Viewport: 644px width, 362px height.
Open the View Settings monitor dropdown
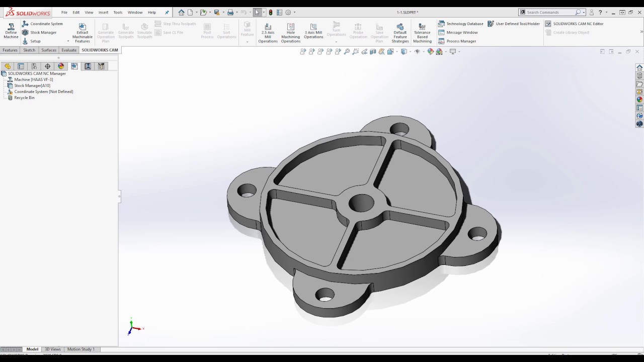click(x=454, y=51)
